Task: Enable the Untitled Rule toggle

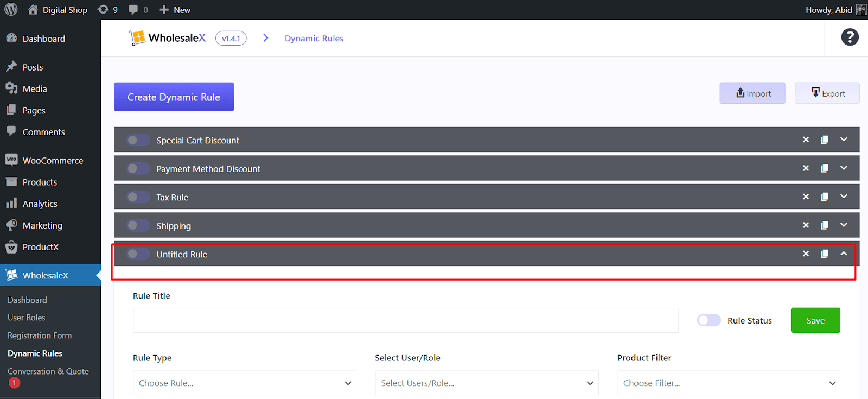Action: pyautogui.click(x=138, y=254)
